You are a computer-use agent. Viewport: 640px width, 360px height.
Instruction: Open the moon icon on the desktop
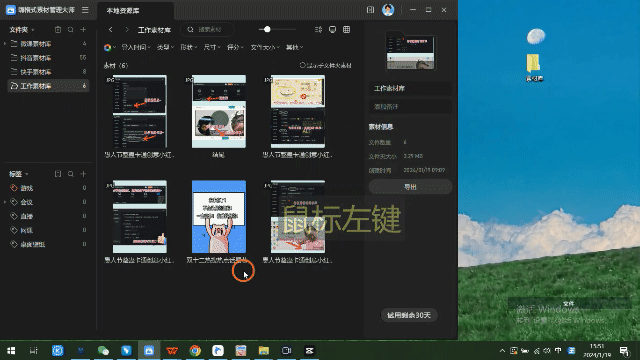(x=536, y=37)
